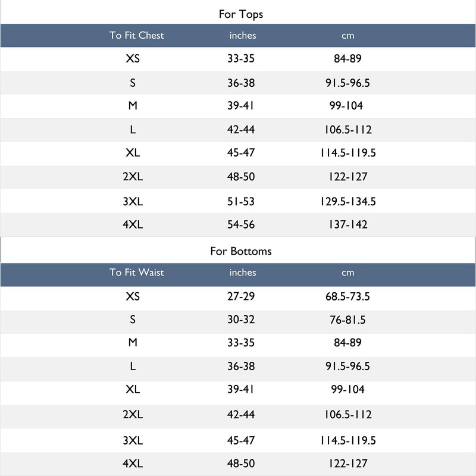The height and width of the screenshot is (476, 476).
Task: Click the cm header in Bottoms table
Action: 348,273
